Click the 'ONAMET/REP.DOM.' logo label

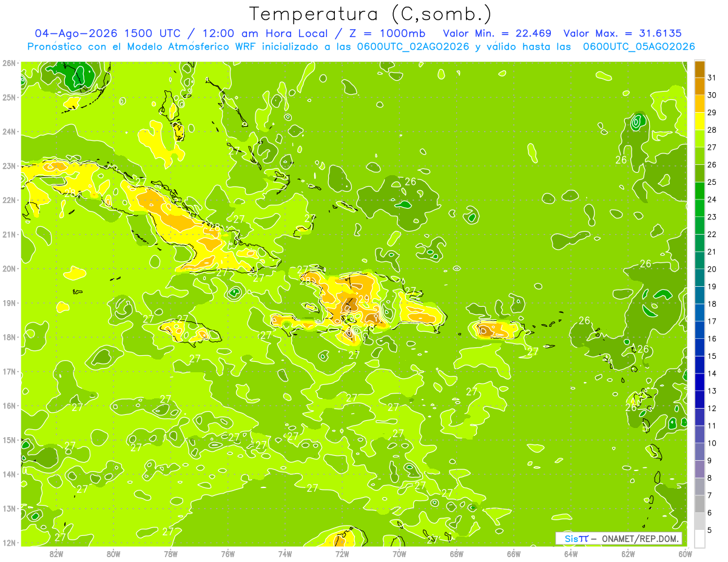[x=641, y=538]
